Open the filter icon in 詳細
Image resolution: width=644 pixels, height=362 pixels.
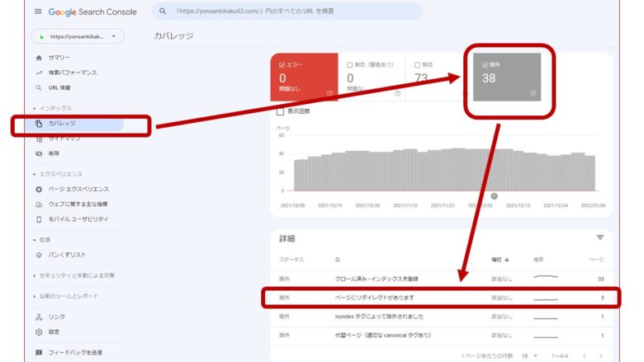coord(600,237)
